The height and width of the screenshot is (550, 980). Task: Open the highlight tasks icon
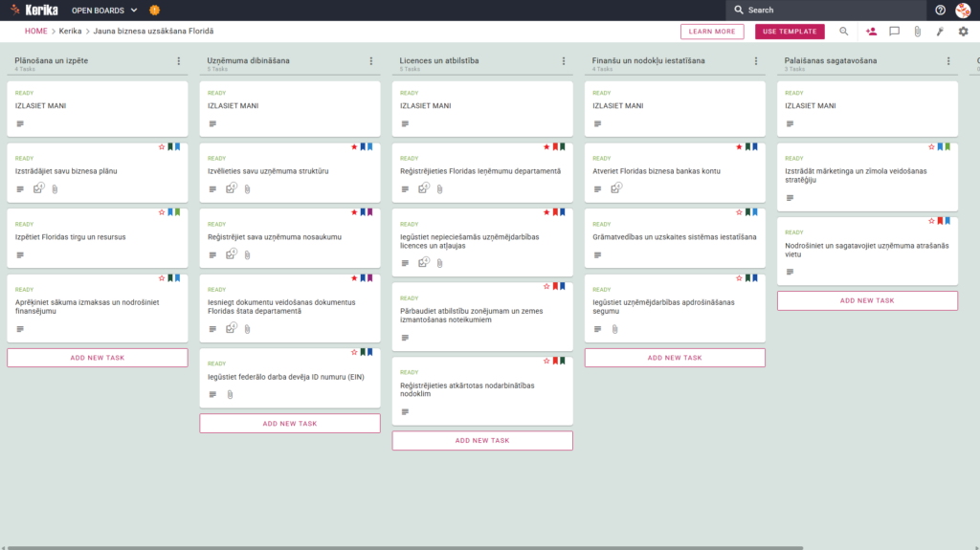click(x=940, y=32)
